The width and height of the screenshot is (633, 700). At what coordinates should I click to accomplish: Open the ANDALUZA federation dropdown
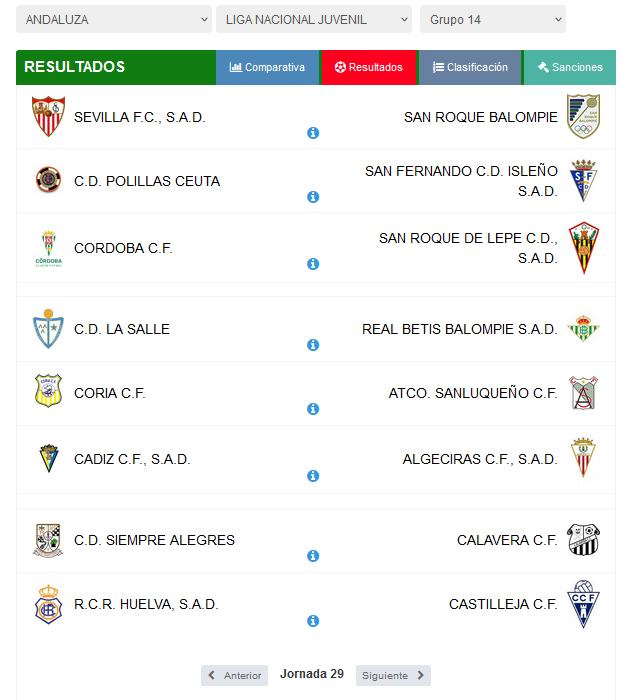[114, 19]
